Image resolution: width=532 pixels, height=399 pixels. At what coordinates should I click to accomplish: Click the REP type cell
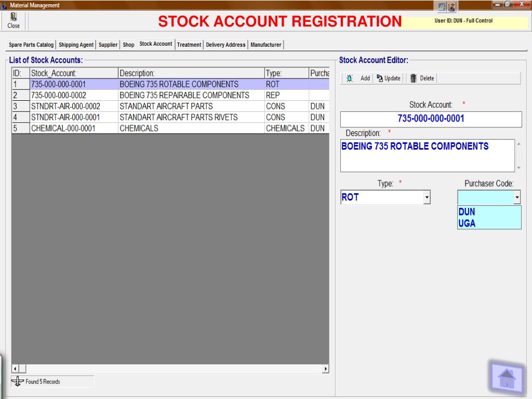287,96
